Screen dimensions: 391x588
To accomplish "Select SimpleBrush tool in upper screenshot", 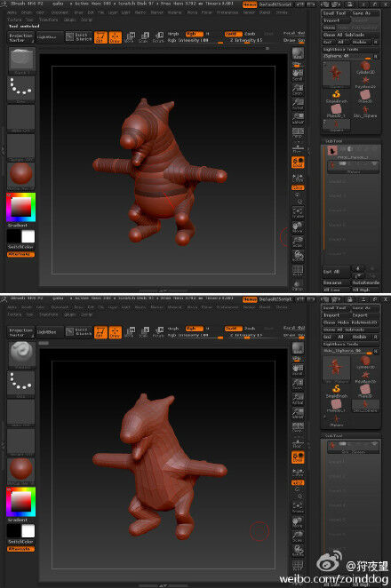I will click(x=336, y=95).
